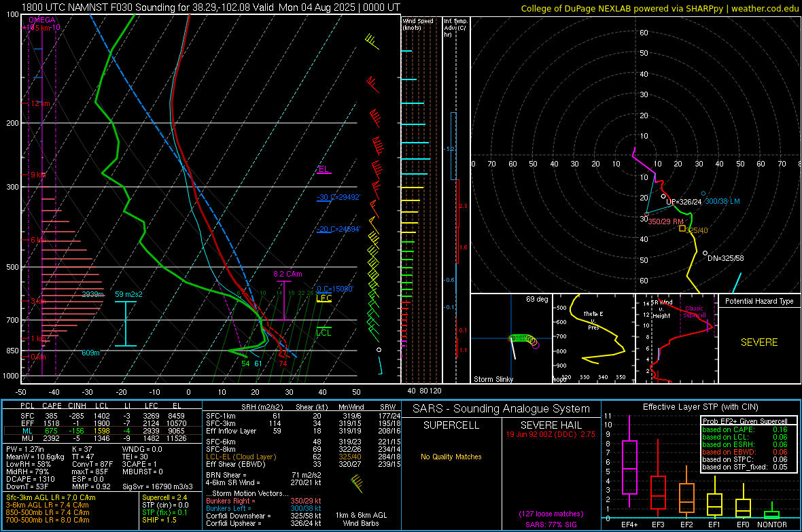Click the magenta EL level label

(324, 169)
